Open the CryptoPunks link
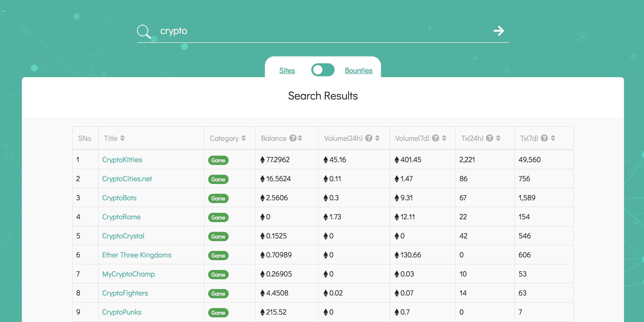 coord(122,312)
